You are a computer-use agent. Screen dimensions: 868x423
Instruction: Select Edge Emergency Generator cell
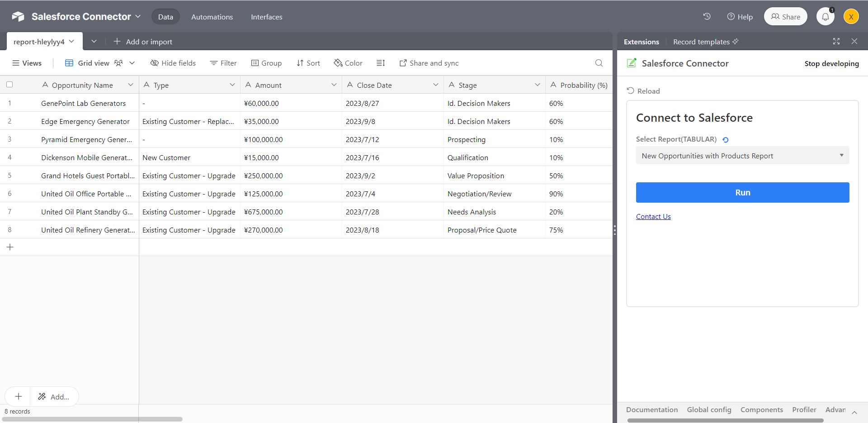point(85,121)
